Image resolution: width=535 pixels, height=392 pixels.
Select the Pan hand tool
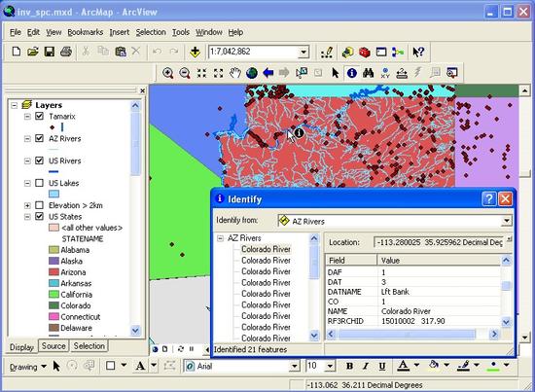point(235,73)
